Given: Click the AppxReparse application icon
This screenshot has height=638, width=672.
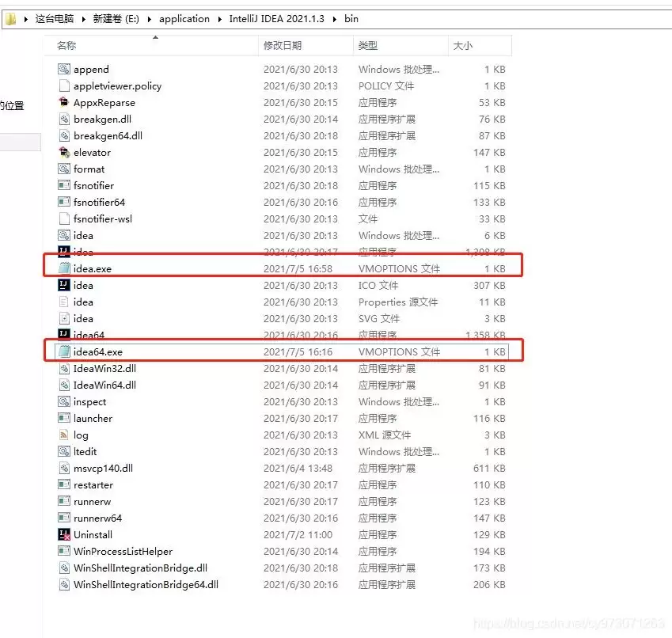Looking at the screenshot, I should (x=64, y=102).
